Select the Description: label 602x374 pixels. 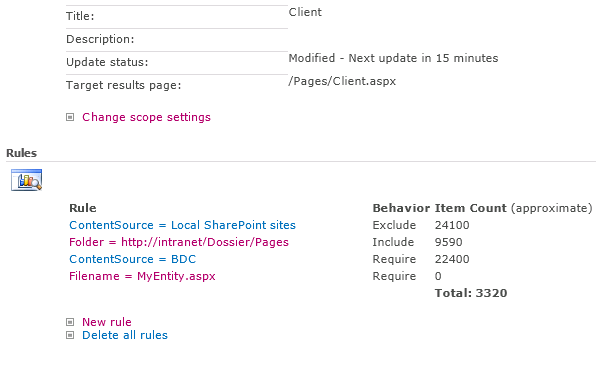click(x=100, y=39)
